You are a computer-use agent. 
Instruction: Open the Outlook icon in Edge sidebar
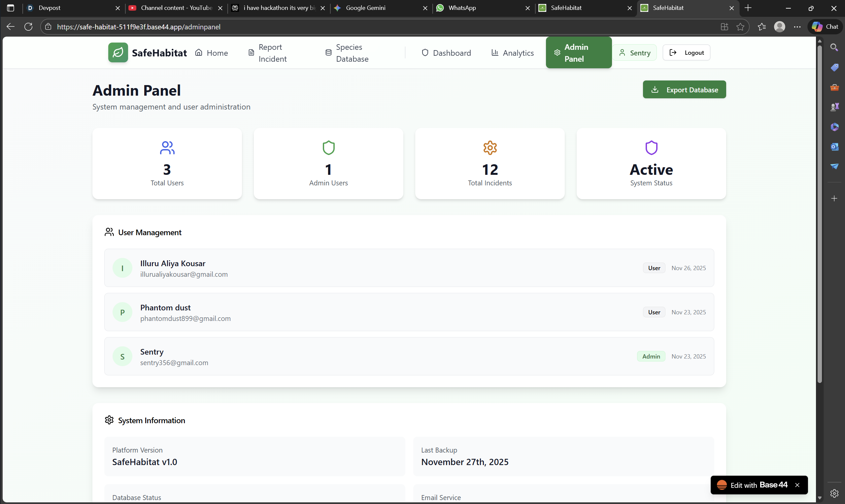tap(834, 147)
